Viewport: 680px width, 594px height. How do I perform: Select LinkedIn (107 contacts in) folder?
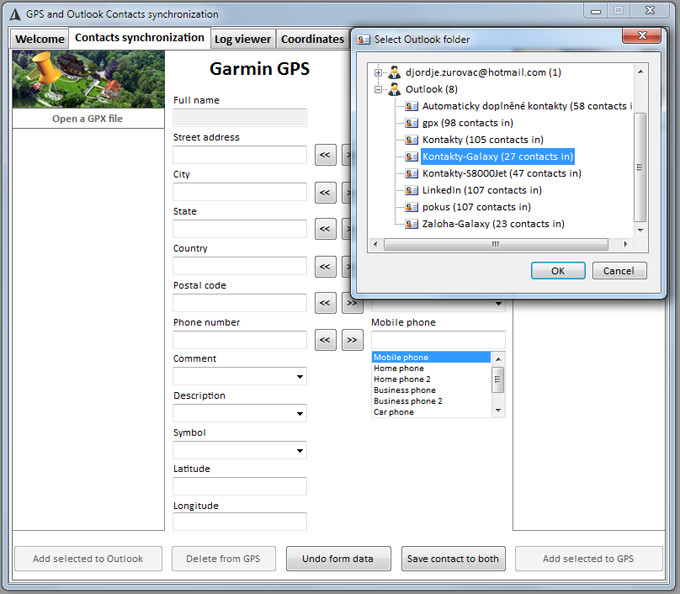tap(482, 190)
